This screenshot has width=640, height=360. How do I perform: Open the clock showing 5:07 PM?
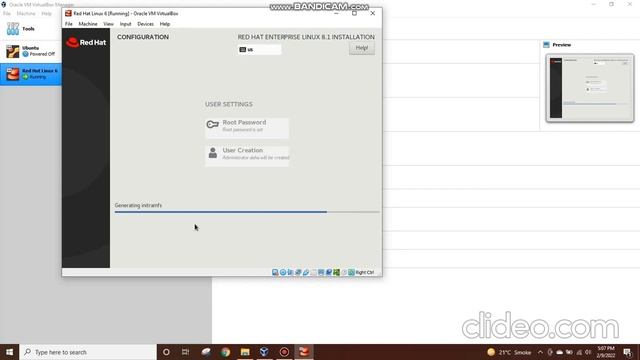pyautogui.click(x=606, y=352)
